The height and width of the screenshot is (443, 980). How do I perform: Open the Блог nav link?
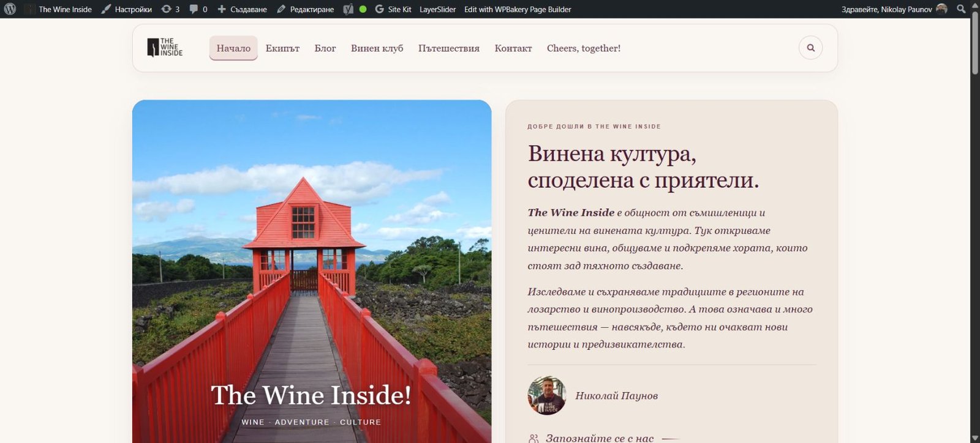pyautogui.click(x=325, y=48)
